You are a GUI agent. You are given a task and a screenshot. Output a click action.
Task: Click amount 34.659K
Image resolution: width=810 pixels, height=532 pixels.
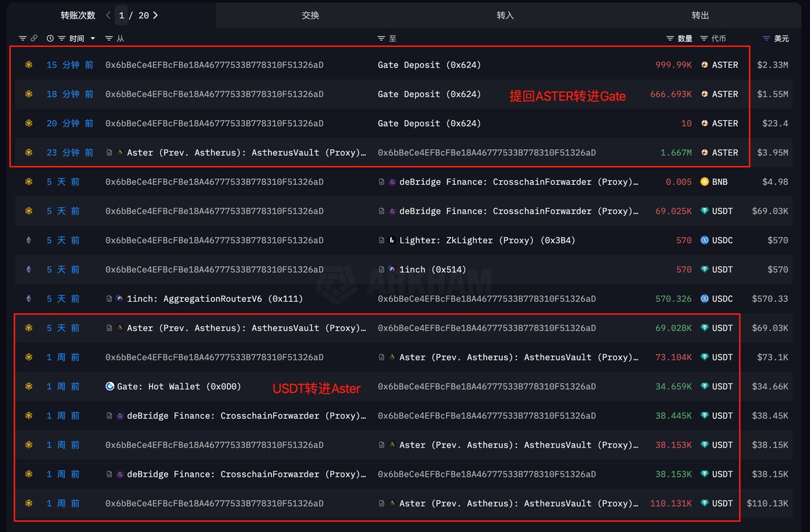click(674, 386)
